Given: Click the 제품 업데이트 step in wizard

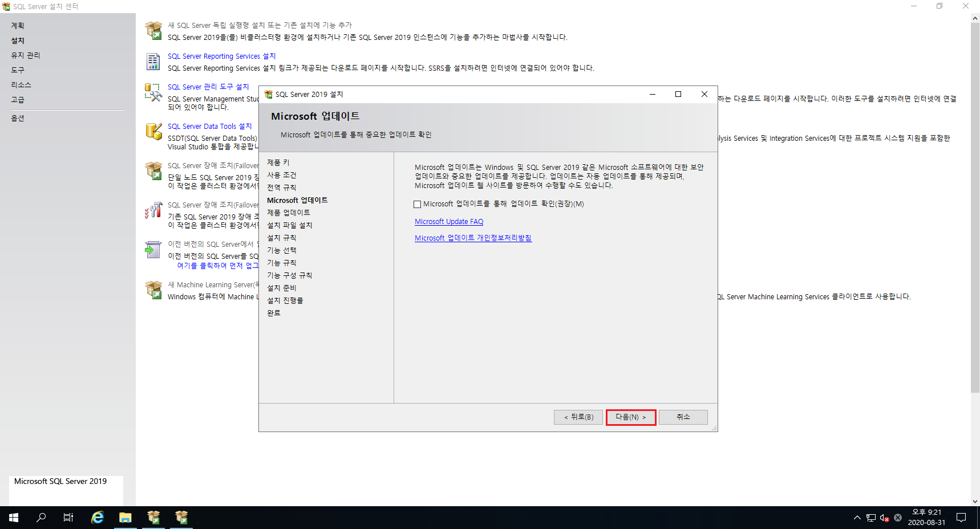Looking at the screenshot, I should [289, 213].
